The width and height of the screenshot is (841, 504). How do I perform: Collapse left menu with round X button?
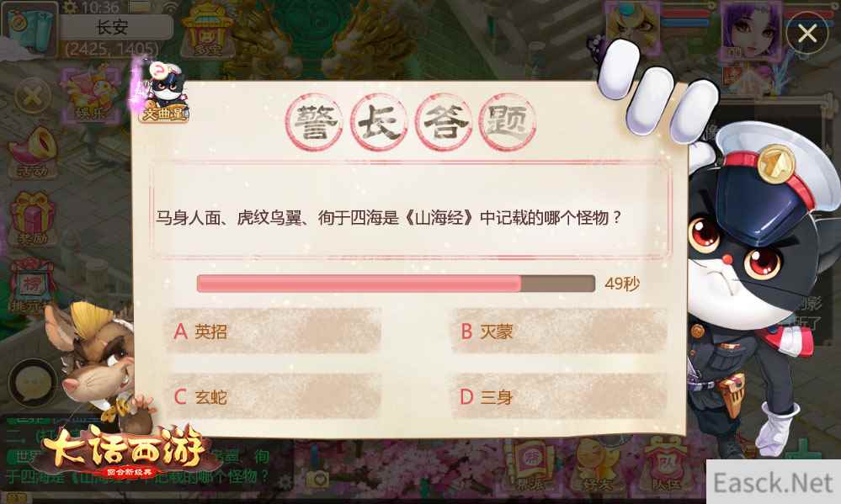click(x=33, y=97)
